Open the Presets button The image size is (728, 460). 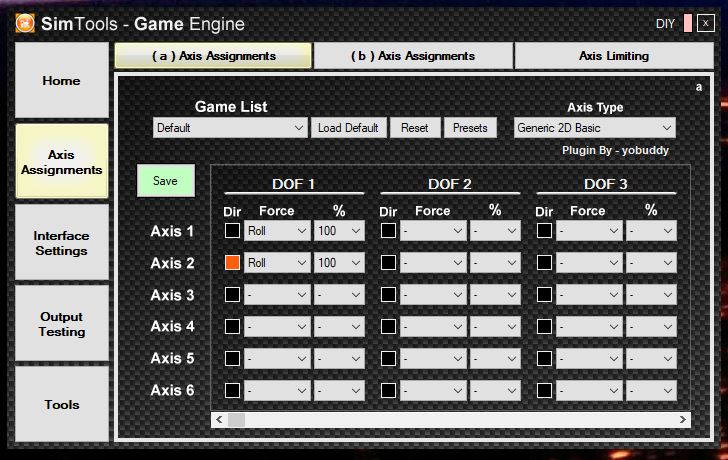(x=470, y=128)
